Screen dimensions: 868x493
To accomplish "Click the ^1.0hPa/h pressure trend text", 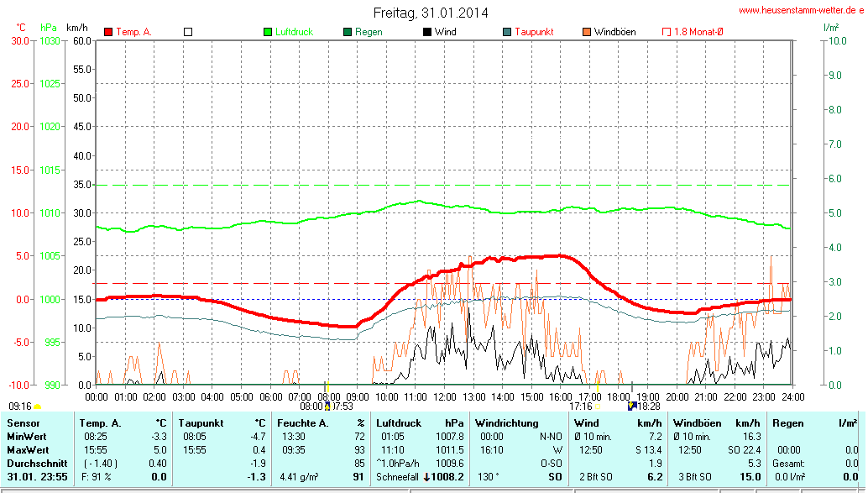I will (397, 463).
